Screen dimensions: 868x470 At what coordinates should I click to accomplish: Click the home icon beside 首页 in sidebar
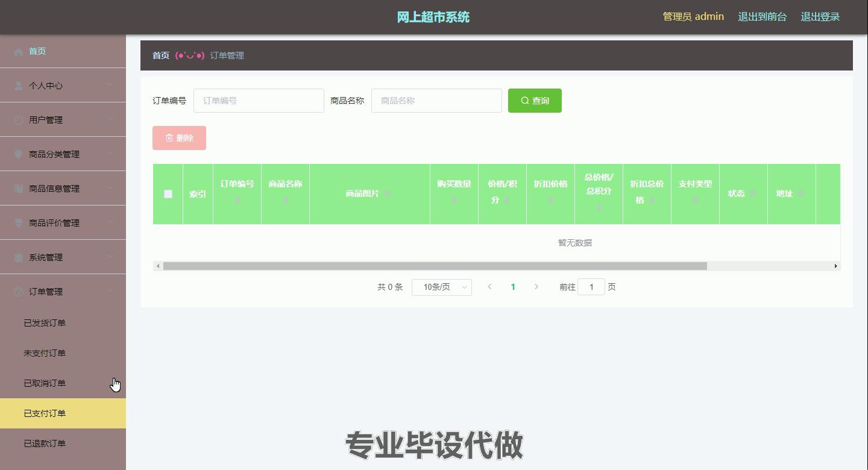[x=19, y=52]
